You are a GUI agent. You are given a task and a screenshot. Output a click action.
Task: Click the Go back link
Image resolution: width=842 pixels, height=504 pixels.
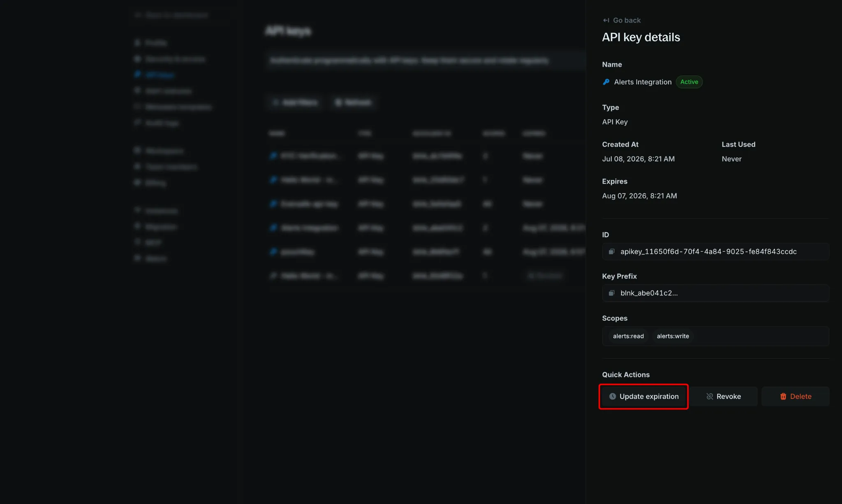click(x=622, y=20)
